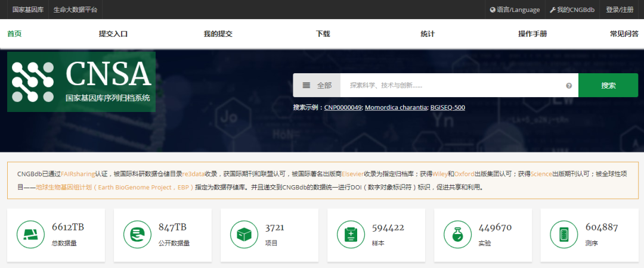Open the Oxford link in notice
The height and width of the screenshot is (268, 644).
coord(464,174)
